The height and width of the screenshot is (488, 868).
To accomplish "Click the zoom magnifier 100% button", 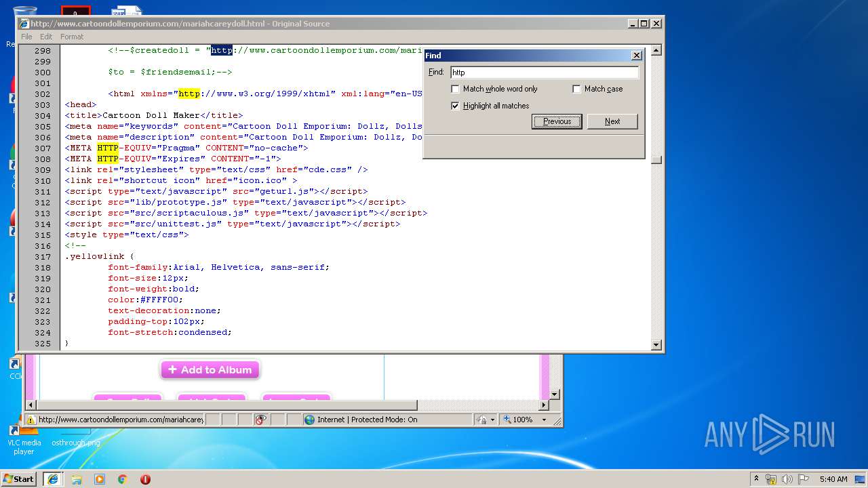I will [518, 420].
